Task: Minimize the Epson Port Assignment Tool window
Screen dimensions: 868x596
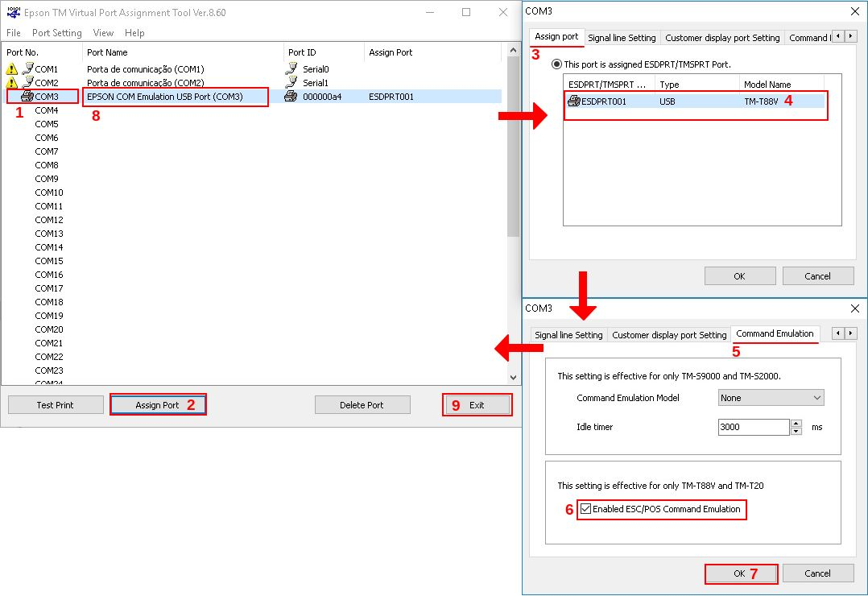Action: (430, 12)
